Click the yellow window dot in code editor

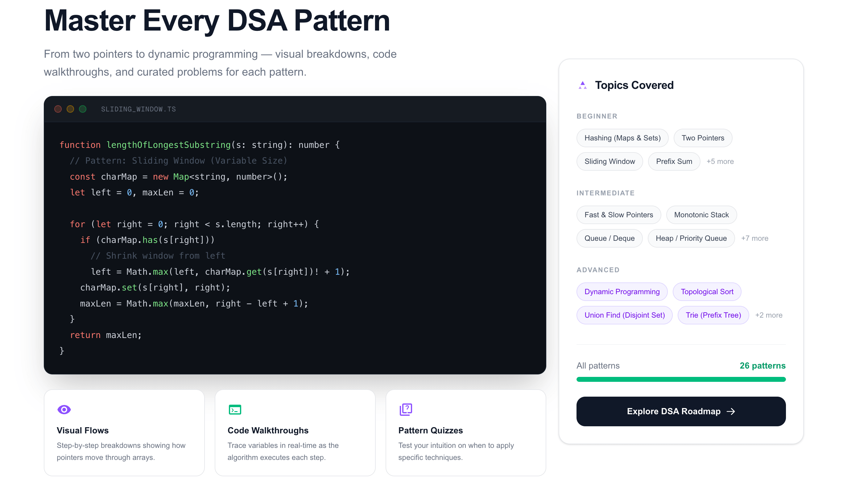[70, 109]
